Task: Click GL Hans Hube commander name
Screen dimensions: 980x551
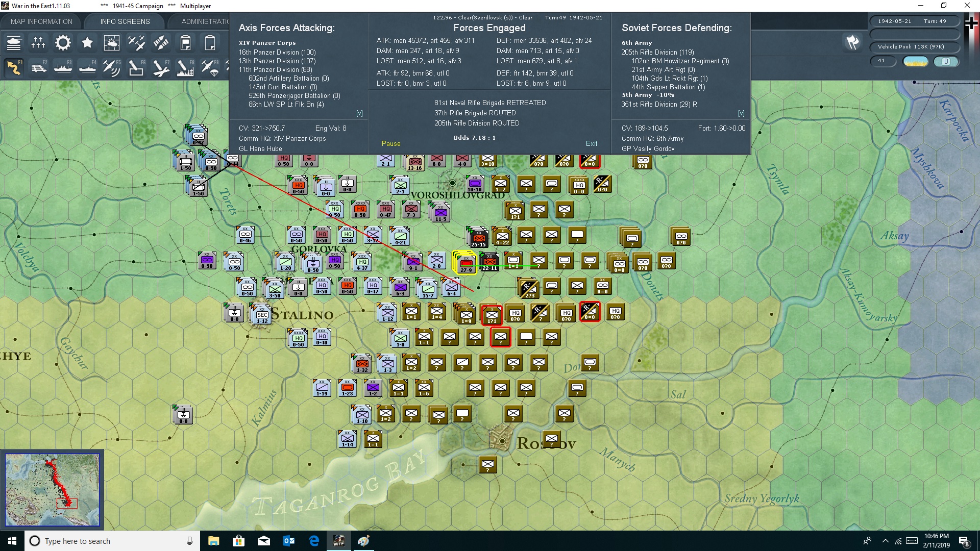Action: (x=260, y=149)
